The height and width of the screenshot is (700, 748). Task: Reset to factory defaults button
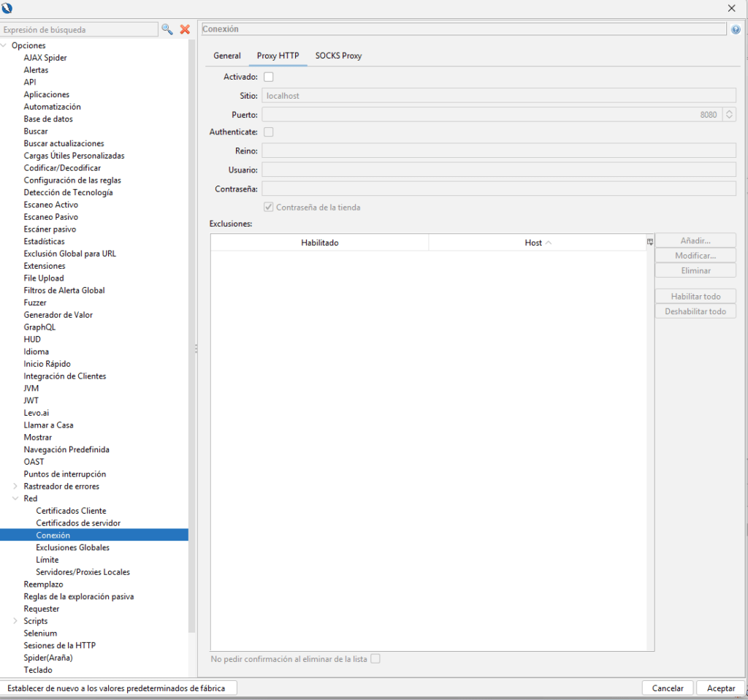tap(118, 688)
